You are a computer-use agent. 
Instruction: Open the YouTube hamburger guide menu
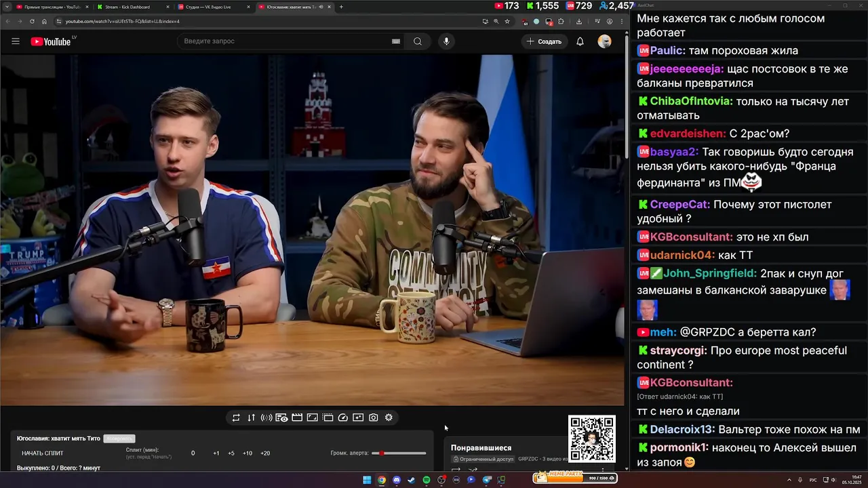pyautogui.click(x=16, y=41)
